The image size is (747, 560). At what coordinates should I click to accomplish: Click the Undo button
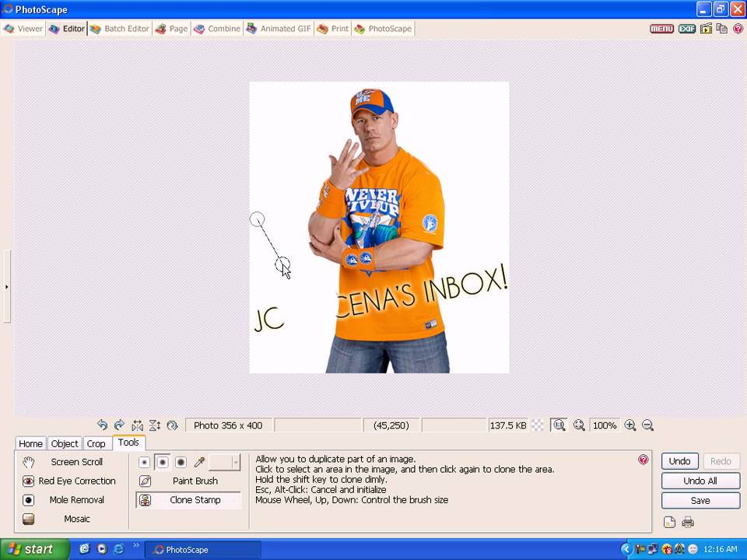[x=679, y=461]
